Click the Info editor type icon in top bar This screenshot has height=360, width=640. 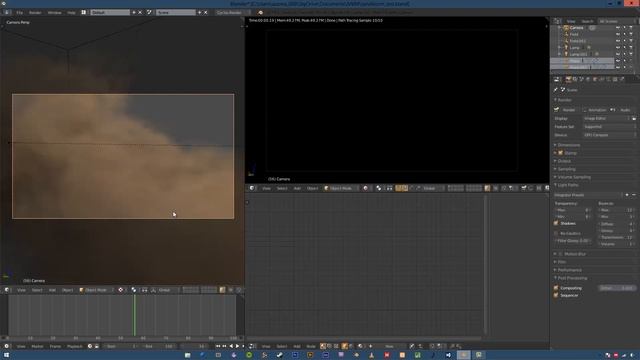[x=7, y=13]
